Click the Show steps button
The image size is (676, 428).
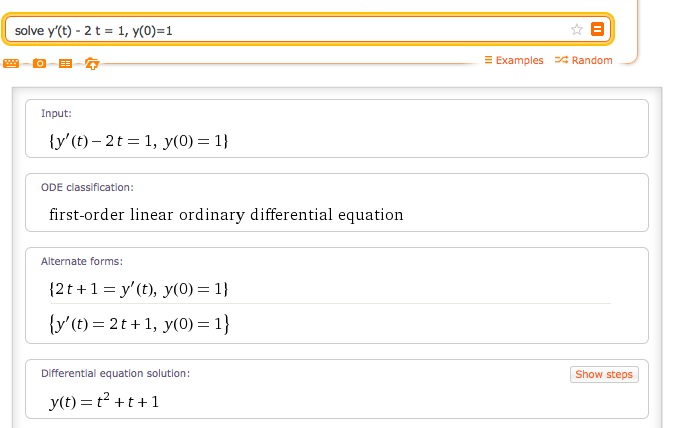point(604,374)
